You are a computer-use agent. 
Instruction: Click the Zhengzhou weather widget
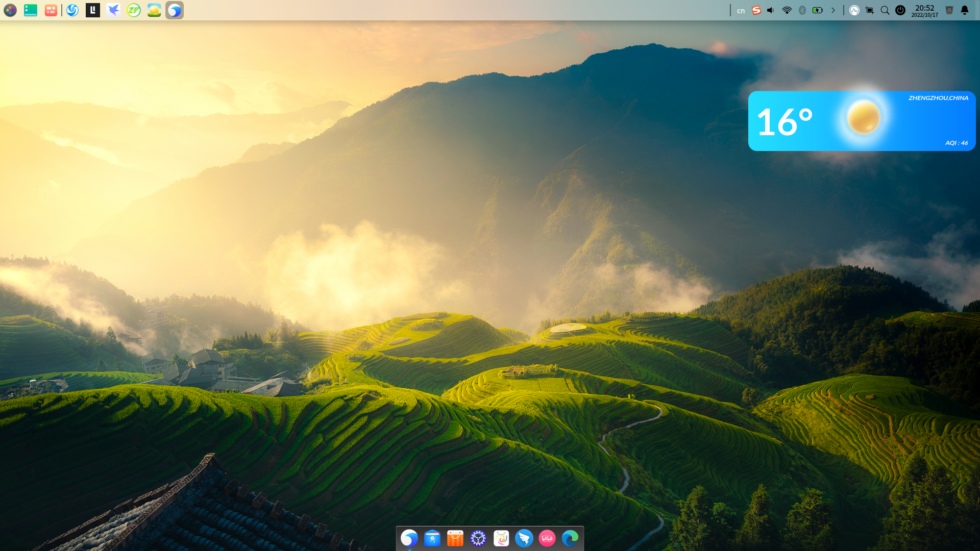[862, 121]
